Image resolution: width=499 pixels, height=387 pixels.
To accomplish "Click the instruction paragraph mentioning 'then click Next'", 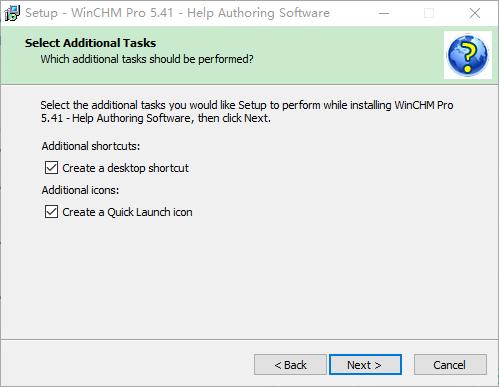I will point(247,111).
